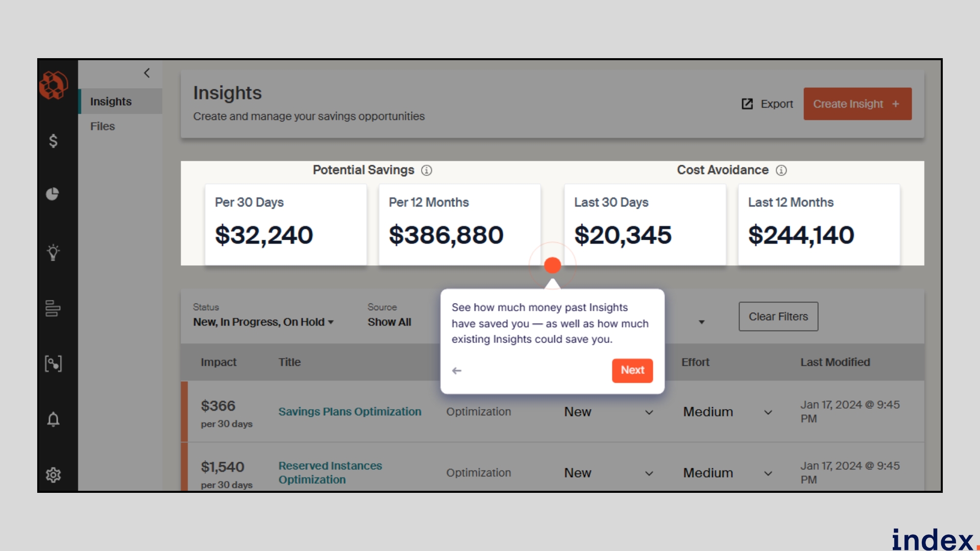980x551 pixels.
Task: Click the Cost Avoidance info icon
Action: (781, 170)
